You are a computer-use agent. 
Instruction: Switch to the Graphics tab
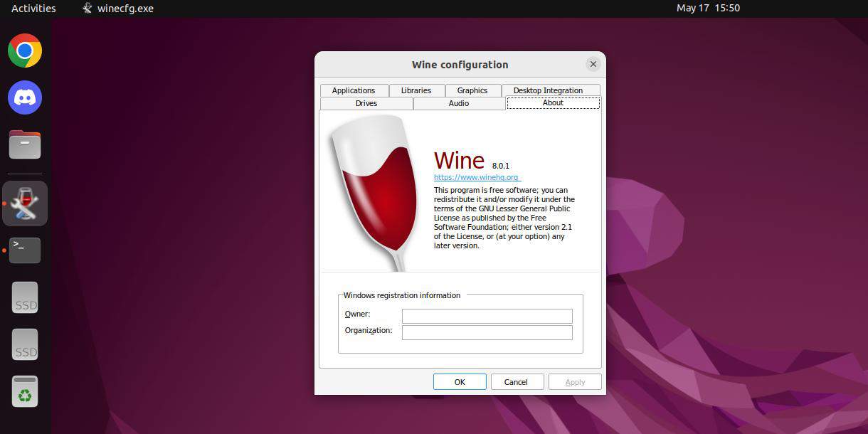[x=472, y=90]
